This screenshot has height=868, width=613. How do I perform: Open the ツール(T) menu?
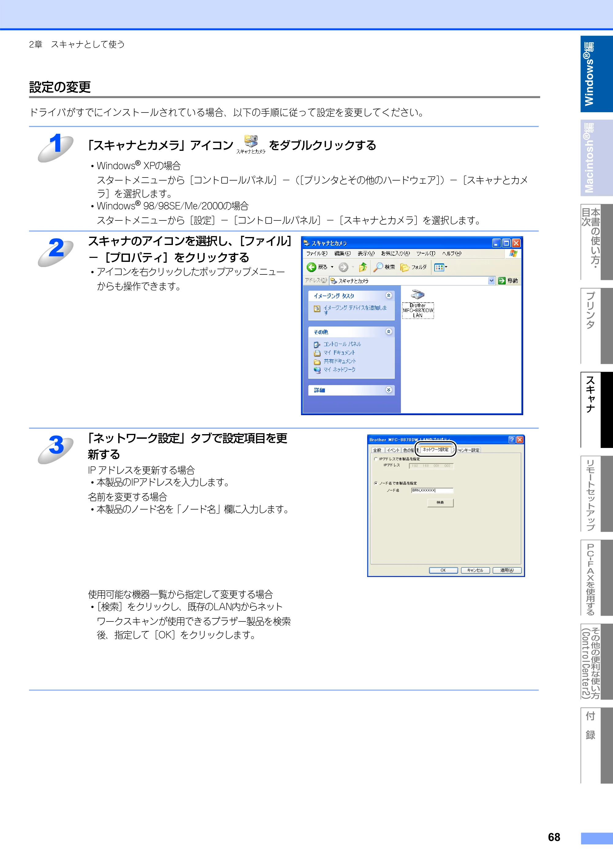tap(426, 253)
